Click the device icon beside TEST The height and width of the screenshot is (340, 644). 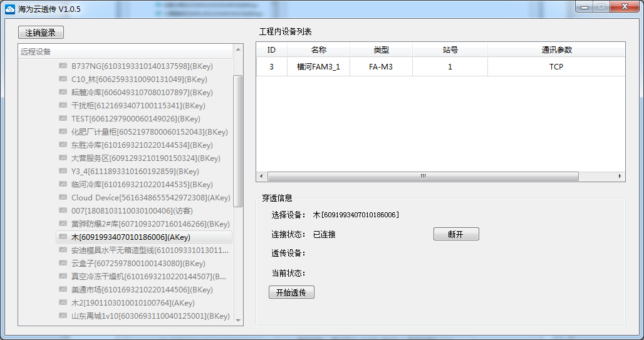pyautogui.click(x=63, y=118)
